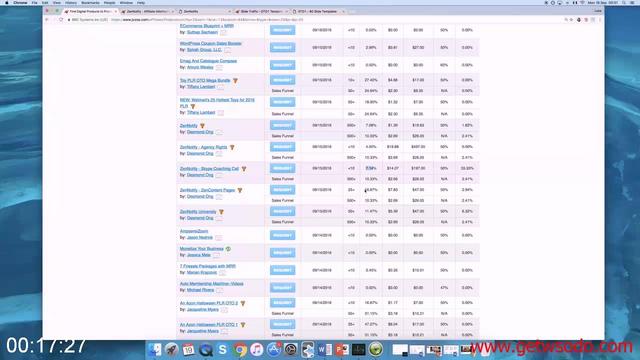
Task: Switch to OTO1 - 60 Slide Templates tab
Action: click(318, 11)
